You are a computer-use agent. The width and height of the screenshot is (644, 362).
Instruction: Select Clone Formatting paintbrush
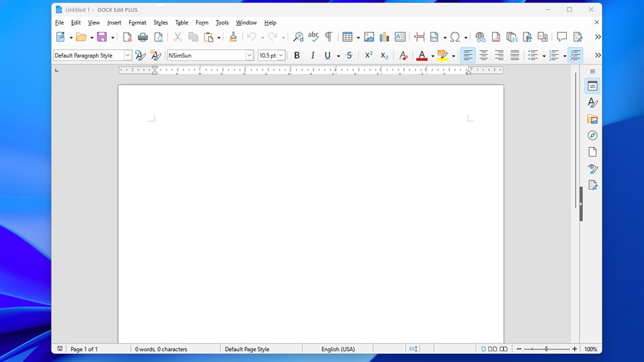click(x=233, y=37)
